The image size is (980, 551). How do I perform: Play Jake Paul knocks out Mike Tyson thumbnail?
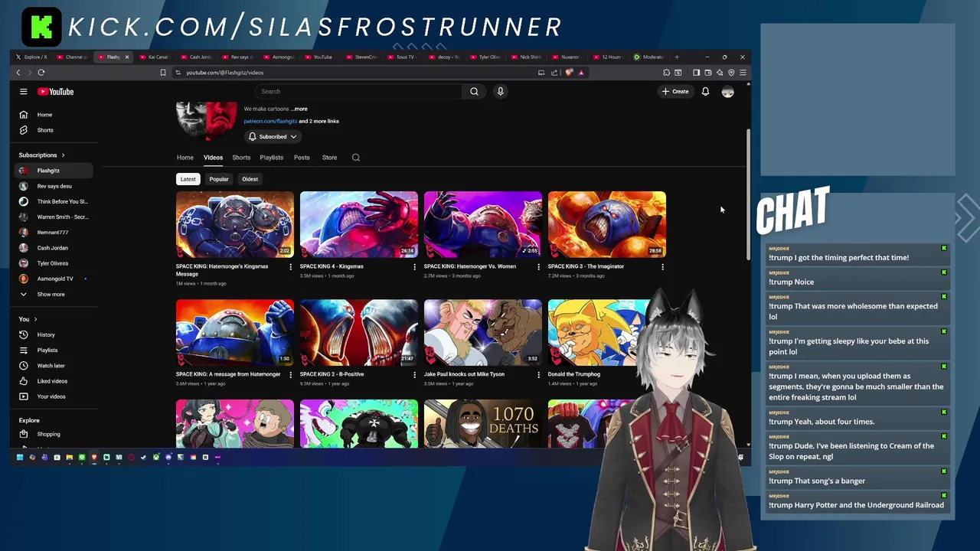483,332
